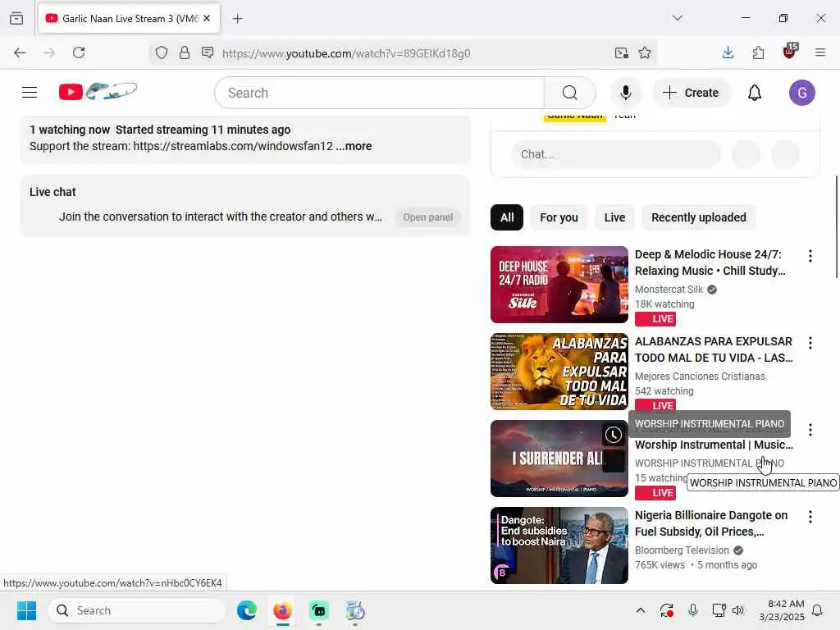
Task: Open options for Deep & Melodic House video
Action: [810, 256]
